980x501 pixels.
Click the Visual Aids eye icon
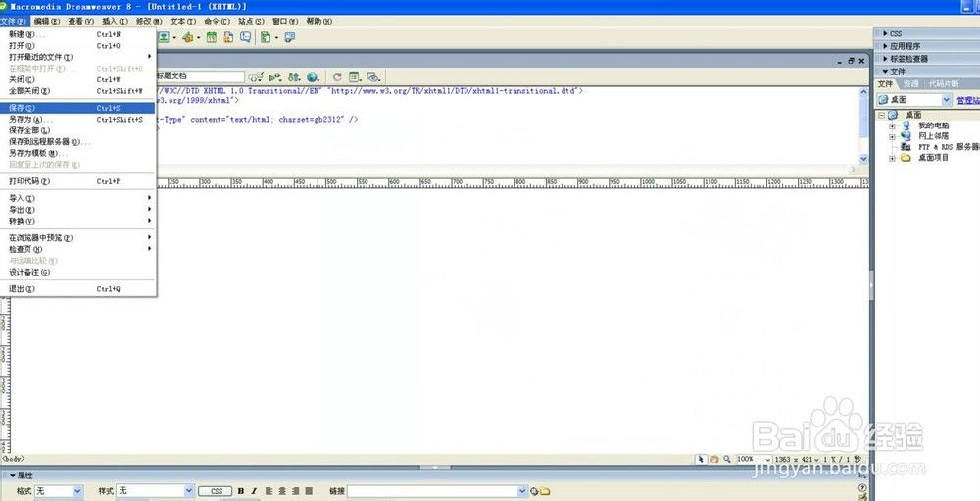point(373,76)
